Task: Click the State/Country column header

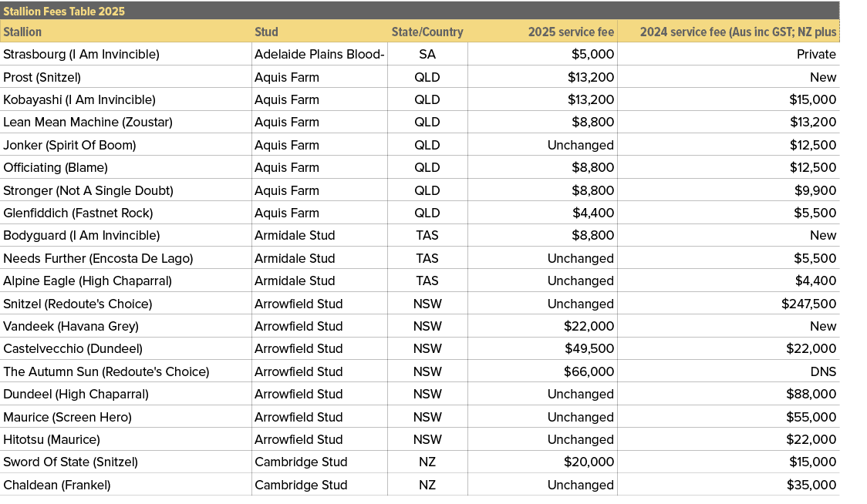Action: [x=427, y=32]
